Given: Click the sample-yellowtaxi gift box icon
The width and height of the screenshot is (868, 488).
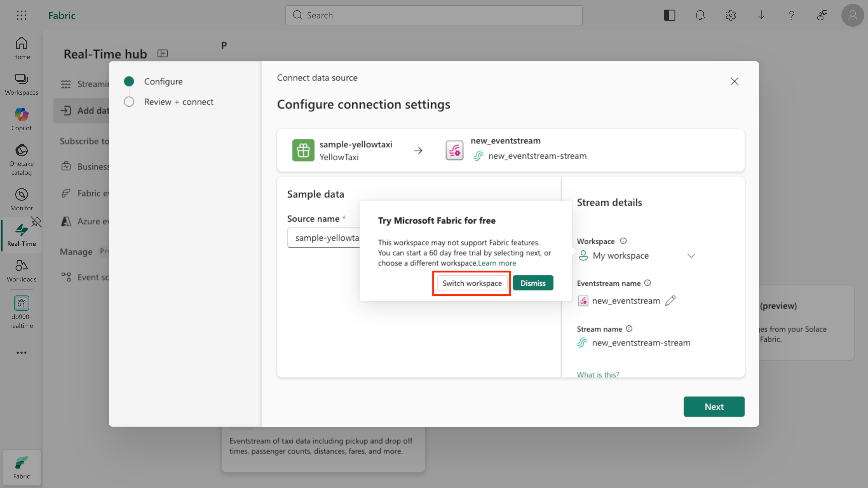Looking at the screenshot, I should point(303,150).
